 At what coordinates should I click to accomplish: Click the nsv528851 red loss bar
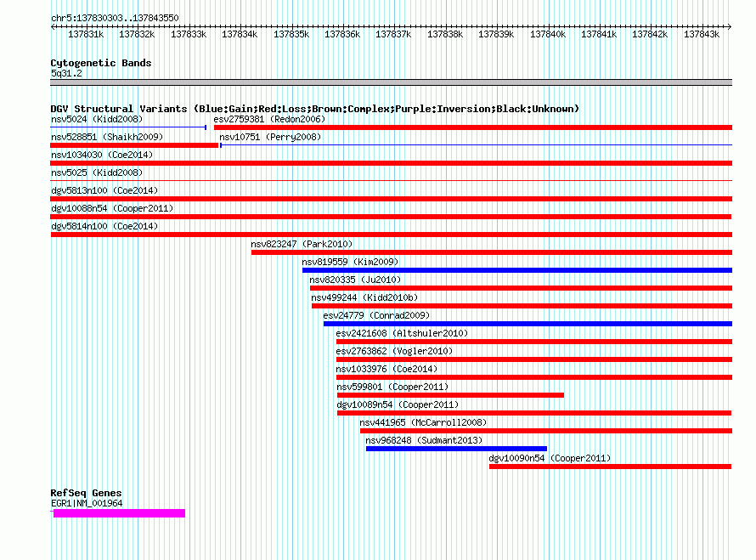134,145
